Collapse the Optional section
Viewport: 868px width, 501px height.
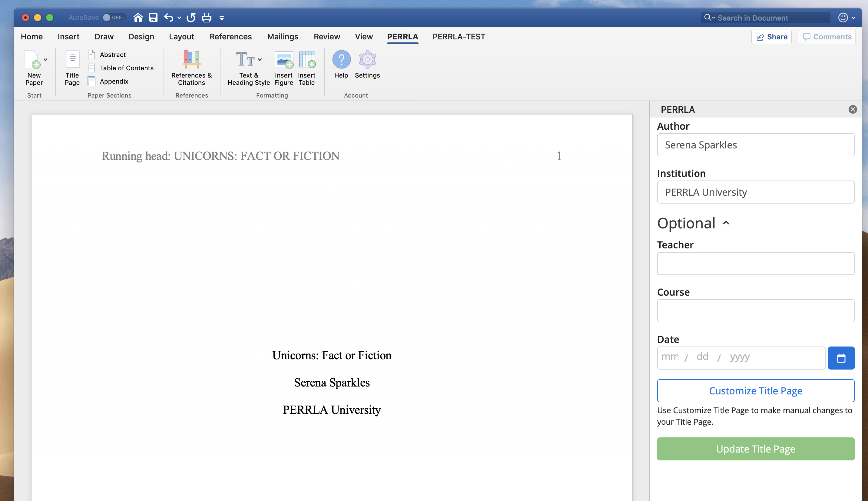click(x=726, y=223)
